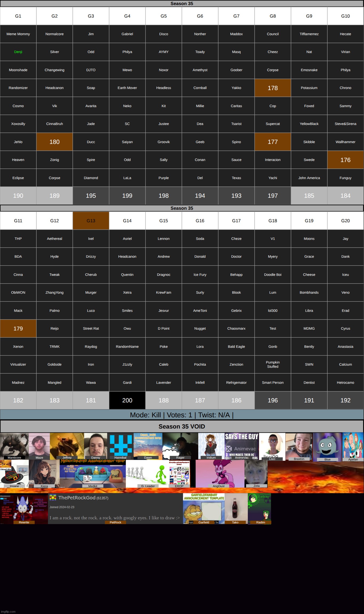Viewport: 364px width, 614px height.
Task: Click ThePetRockGod username link
Action: (x=77, y=498)
